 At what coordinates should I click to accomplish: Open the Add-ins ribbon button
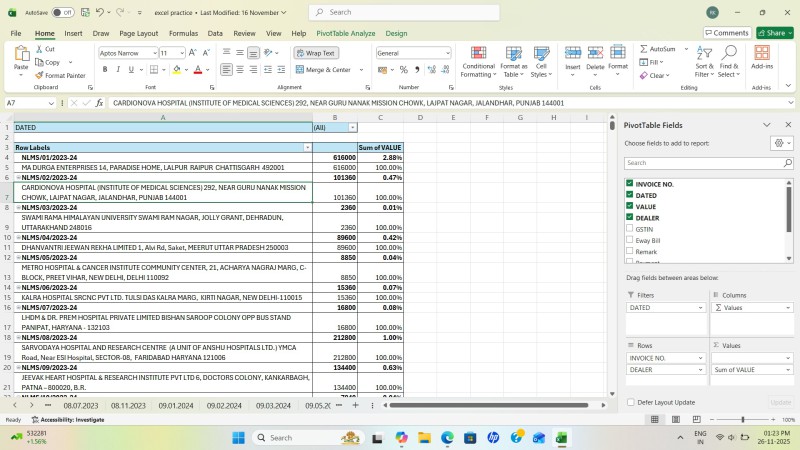tap(762, 58)
